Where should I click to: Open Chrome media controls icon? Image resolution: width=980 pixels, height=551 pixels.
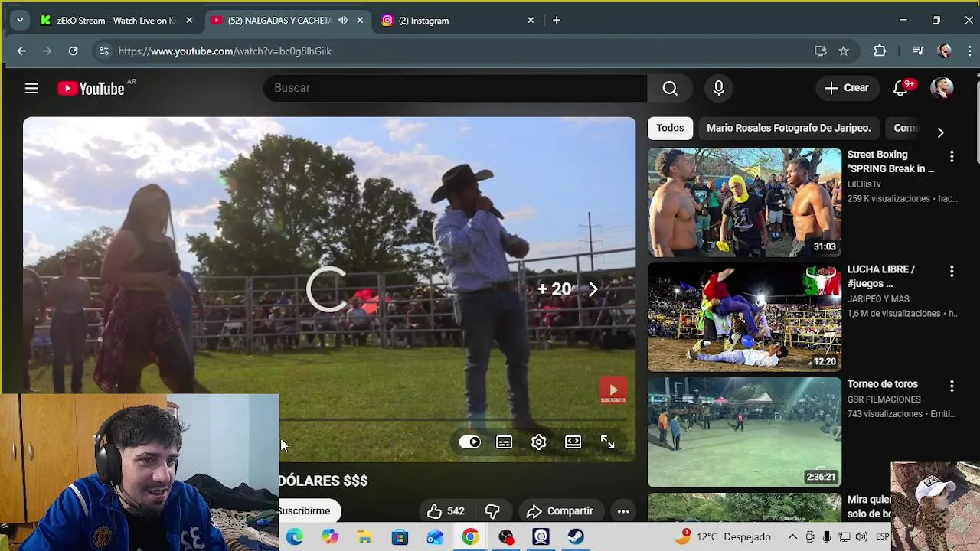pyautogui.click(x=918, y=51)
